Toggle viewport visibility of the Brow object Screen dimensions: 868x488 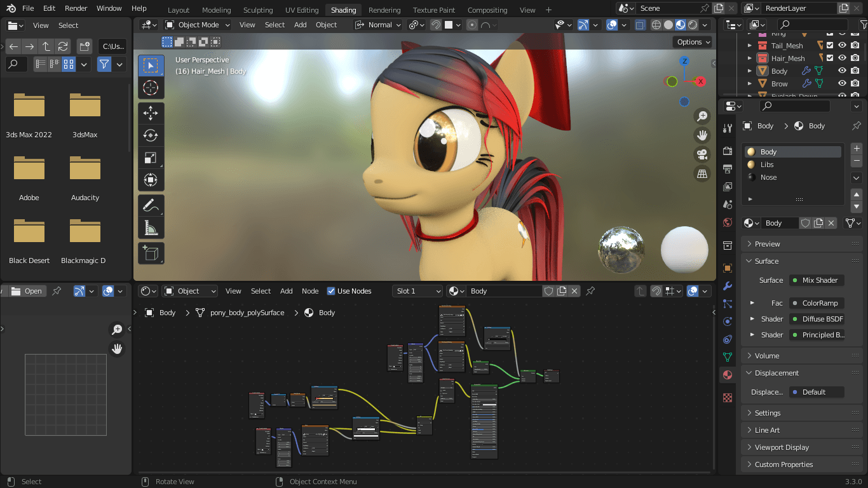tap(842, 83)
